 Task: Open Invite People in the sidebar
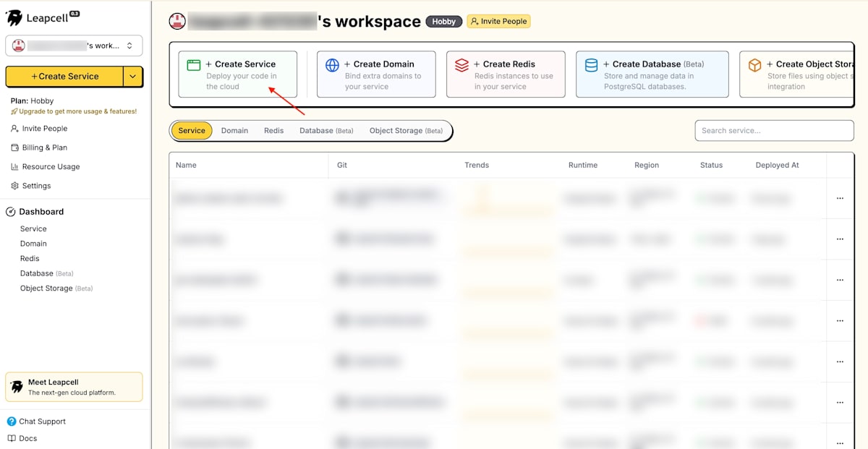click(39, 129)
